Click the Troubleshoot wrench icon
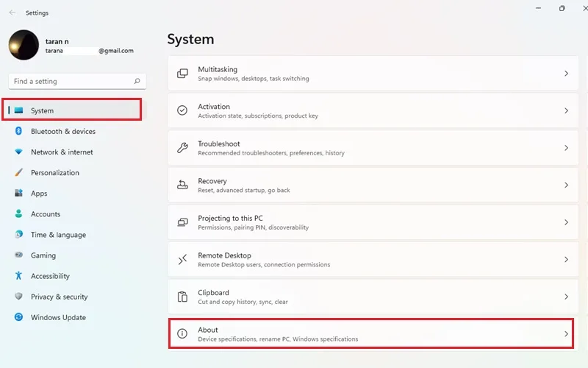588x368 pixels. coord(182,148)
